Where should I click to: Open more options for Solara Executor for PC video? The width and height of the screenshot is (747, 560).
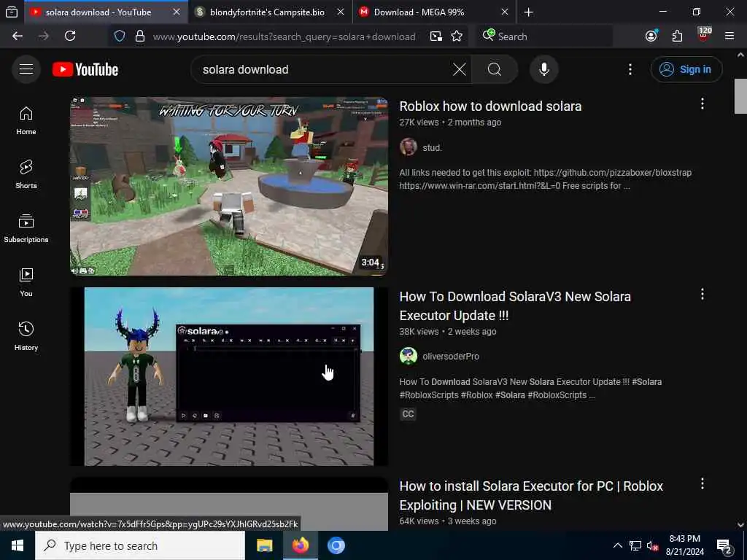click(703, 484)
